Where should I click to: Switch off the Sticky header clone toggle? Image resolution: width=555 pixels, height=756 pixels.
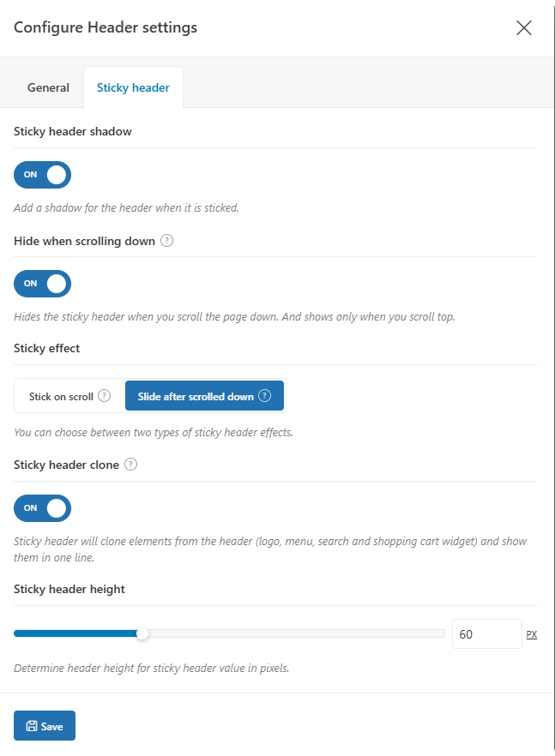click(43, 508)
